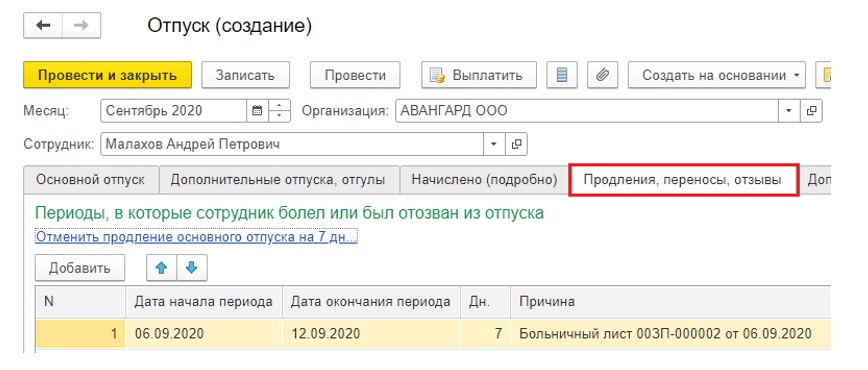Select the days cell with value 7
This screenshot has height=370, width=868.
485,334
